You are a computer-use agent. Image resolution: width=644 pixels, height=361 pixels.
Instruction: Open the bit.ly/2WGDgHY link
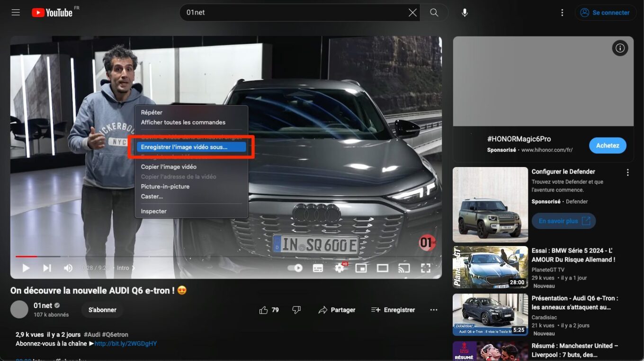coord(125,343)
